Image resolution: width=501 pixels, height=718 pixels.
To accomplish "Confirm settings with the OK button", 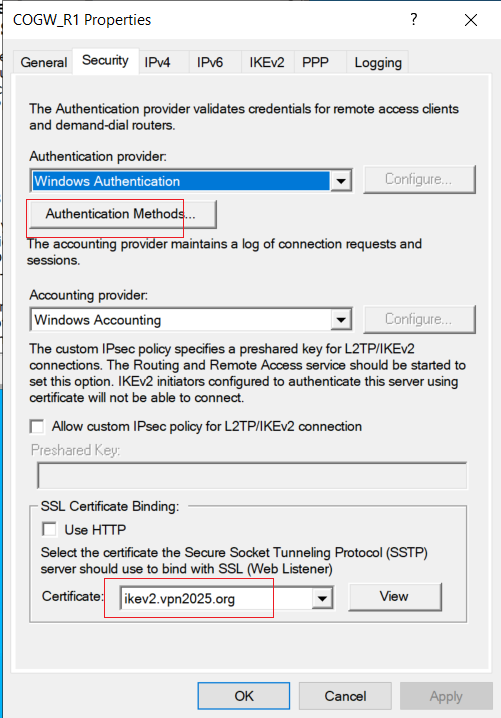I will tap(244, 696).
